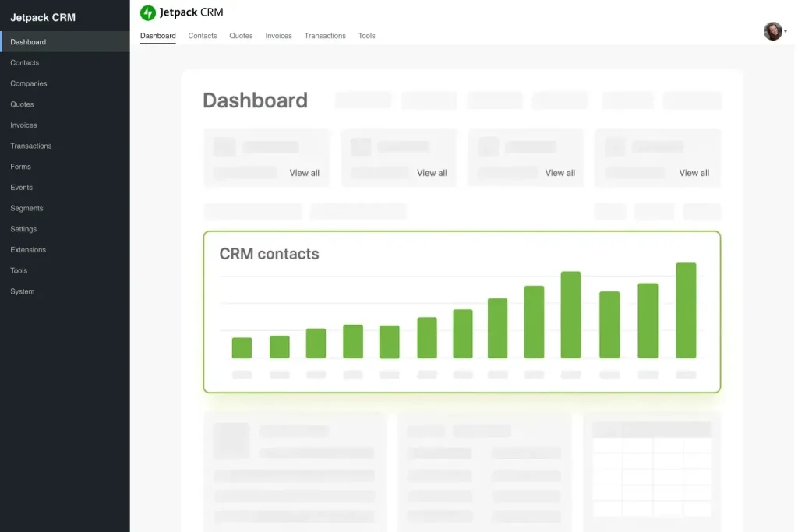Image resolution: width=798 pixels, height=532 pixels.
Task: Switch to the Contacts tab
Action: point(202,35)
